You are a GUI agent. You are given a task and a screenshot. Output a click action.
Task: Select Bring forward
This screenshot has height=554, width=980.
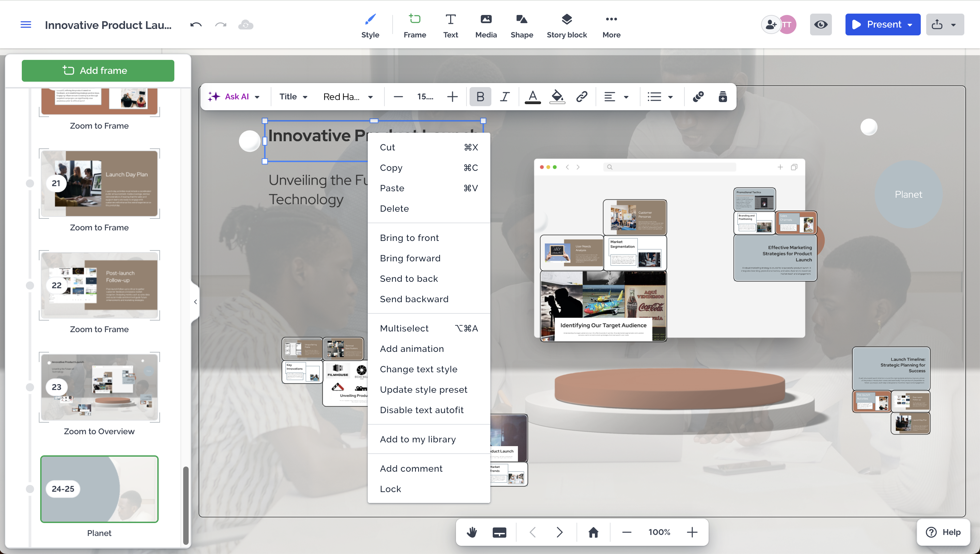coord(429,258)
